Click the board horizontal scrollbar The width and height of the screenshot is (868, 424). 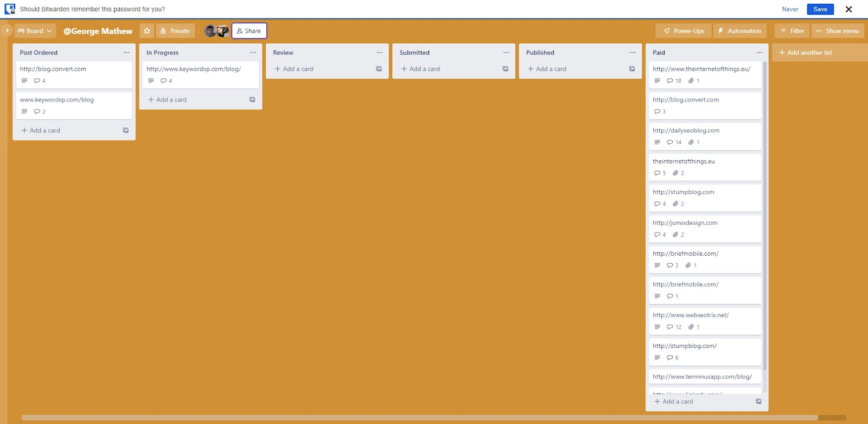click(x=420, y=418)
